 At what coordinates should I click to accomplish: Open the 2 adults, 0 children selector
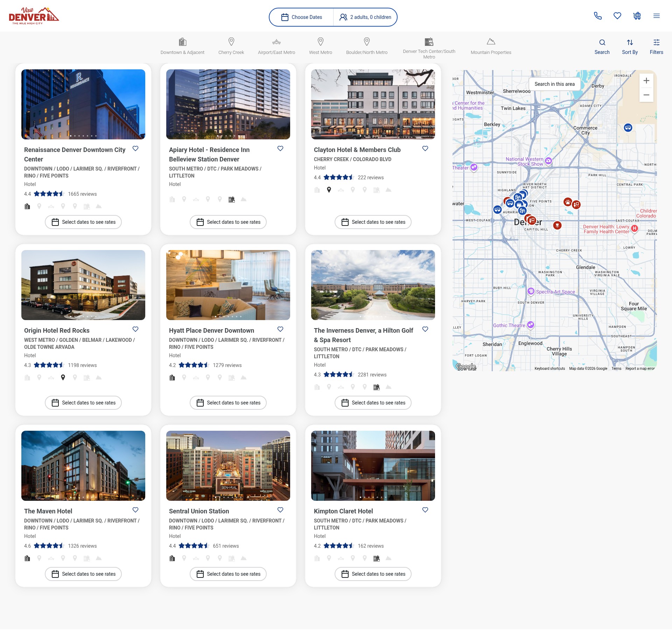[x=365, y=17]
